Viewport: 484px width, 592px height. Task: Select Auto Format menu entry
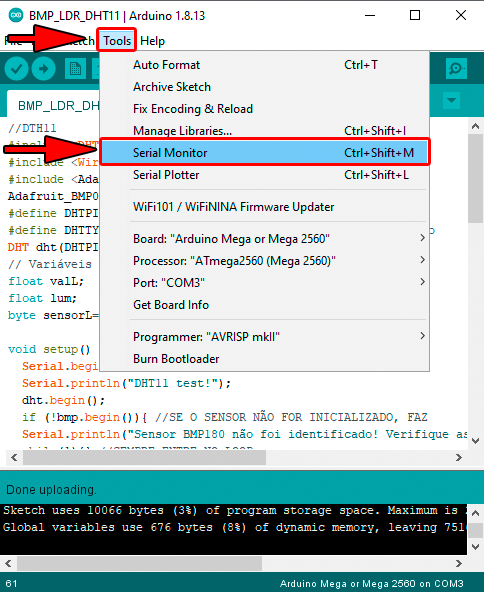pyautogui.click(x=264, y=65)
